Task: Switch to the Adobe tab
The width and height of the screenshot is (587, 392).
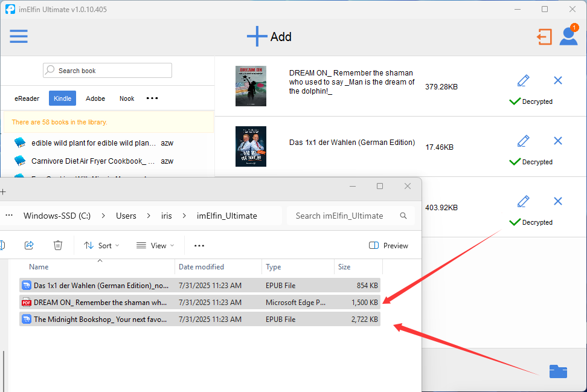Action: click(x=95, y=98)
